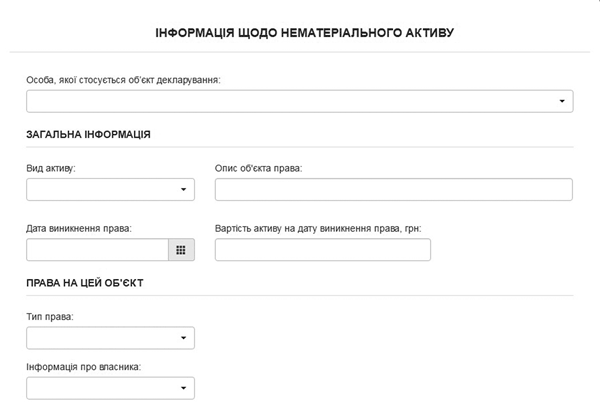Click the 'Інформація про власника:' label
Screen dimensions: 600x408
[84, 366]
